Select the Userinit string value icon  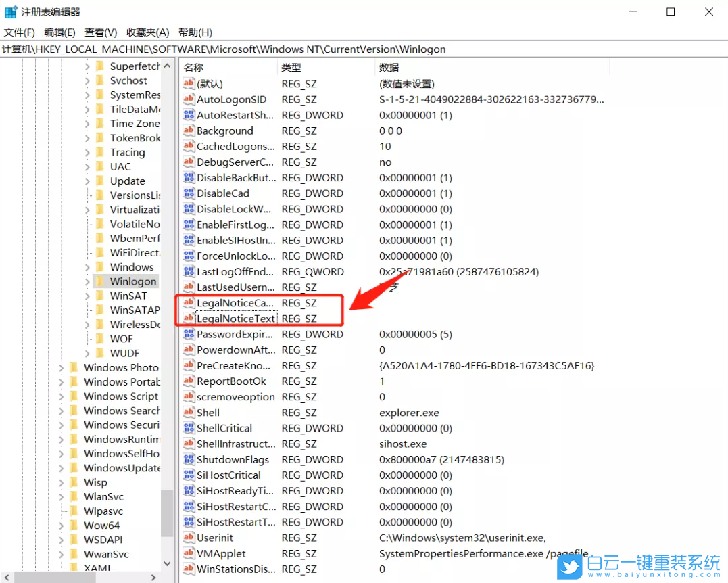(189, 538)
